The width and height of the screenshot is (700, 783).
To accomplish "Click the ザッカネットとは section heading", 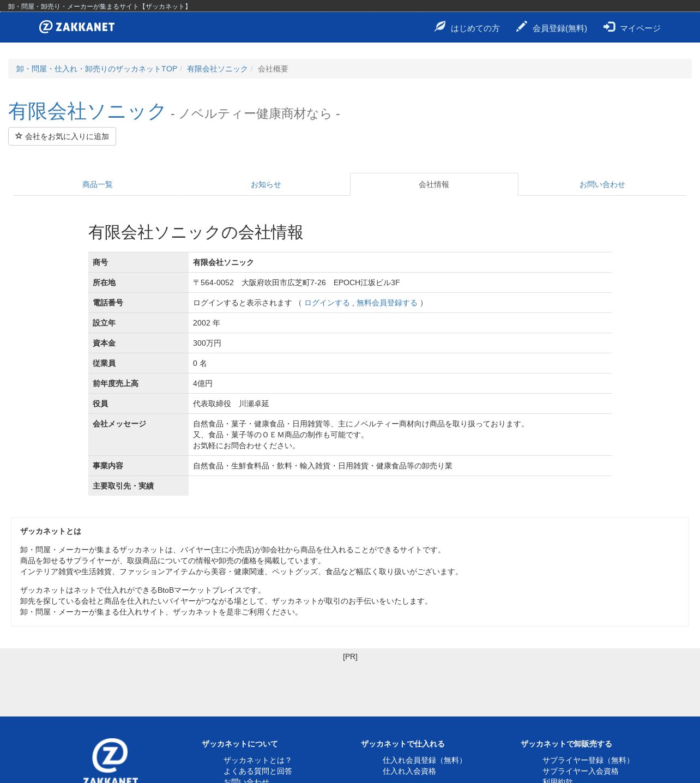I will click(51, 531).
